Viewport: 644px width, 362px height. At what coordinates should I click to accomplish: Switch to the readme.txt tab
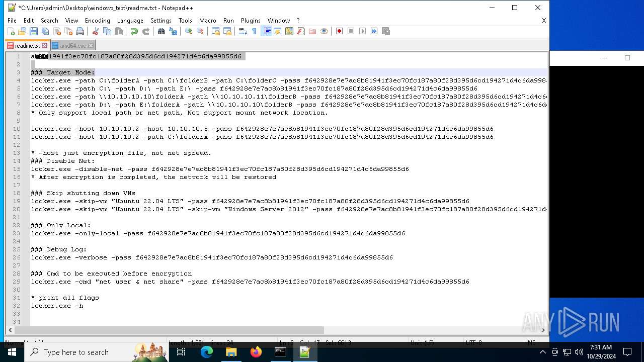coord(28,46)
